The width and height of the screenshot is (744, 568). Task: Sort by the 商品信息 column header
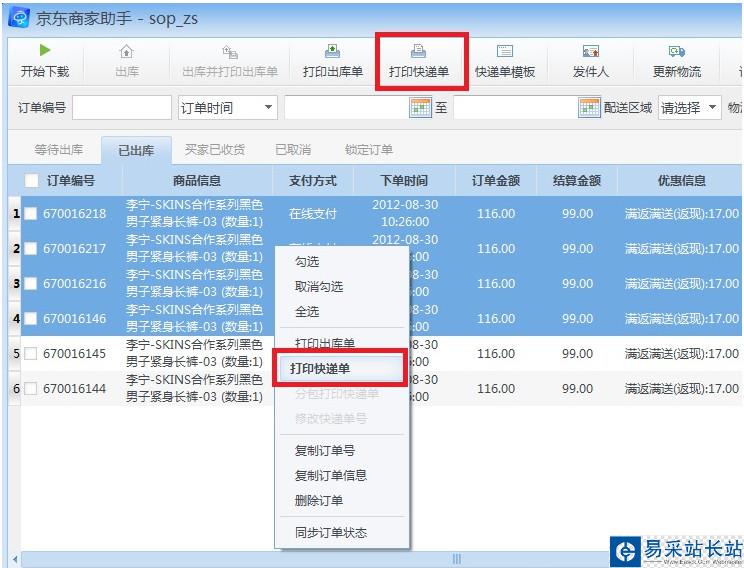(197, 180)
